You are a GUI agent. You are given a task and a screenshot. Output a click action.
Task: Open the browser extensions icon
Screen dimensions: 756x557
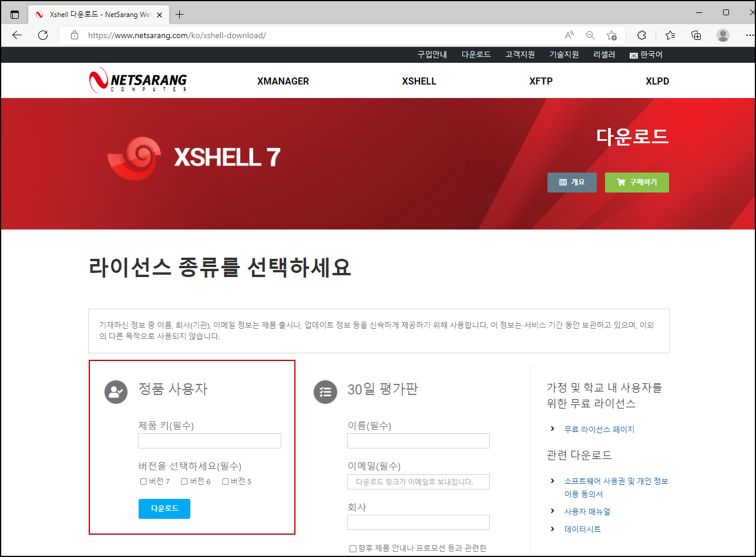(642, 35)
